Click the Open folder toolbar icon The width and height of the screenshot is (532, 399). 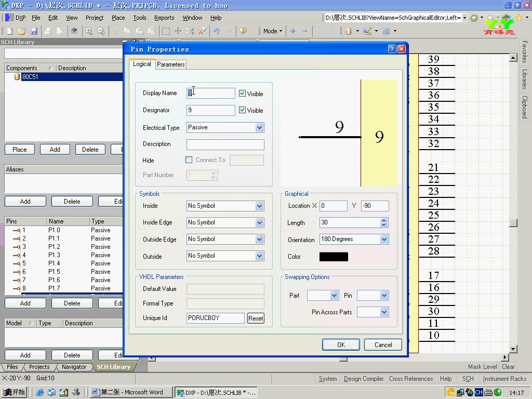22,31
